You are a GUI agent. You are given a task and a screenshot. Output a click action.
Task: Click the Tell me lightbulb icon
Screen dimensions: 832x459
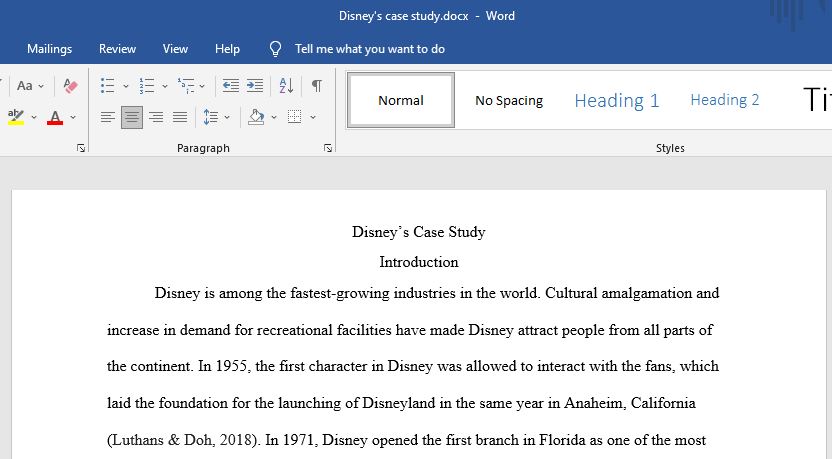[x=275, y=49]
